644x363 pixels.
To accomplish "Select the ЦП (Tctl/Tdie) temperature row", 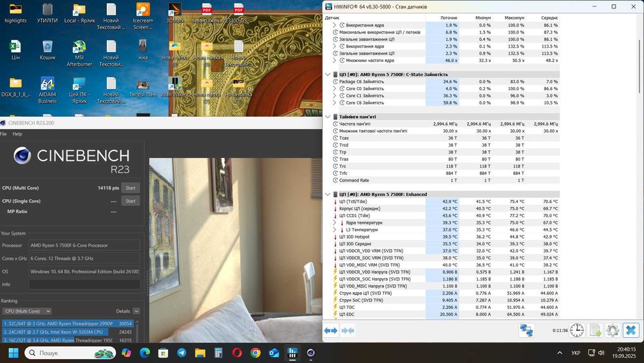I will 446,201.
